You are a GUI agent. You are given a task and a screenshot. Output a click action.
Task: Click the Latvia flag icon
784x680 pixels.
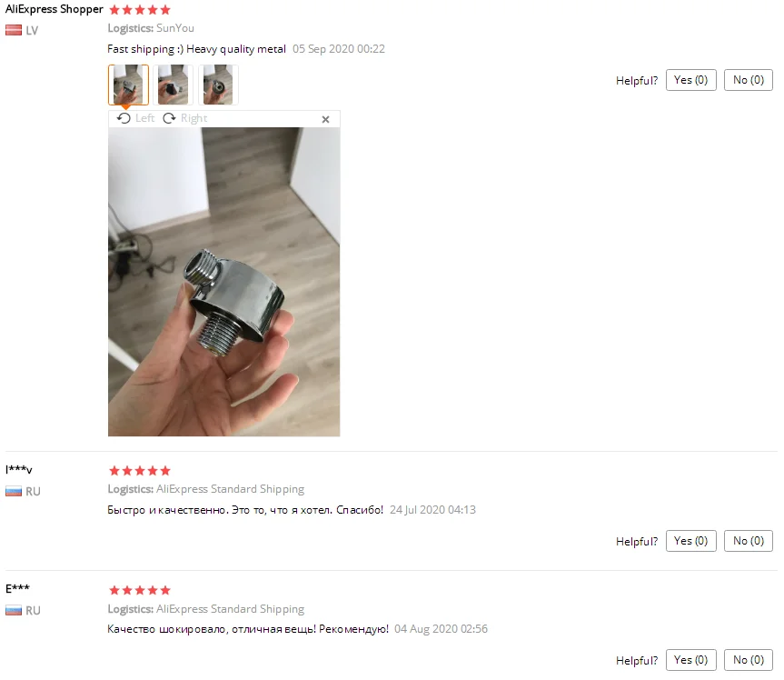pyautogui.click(x=14, y=31)
